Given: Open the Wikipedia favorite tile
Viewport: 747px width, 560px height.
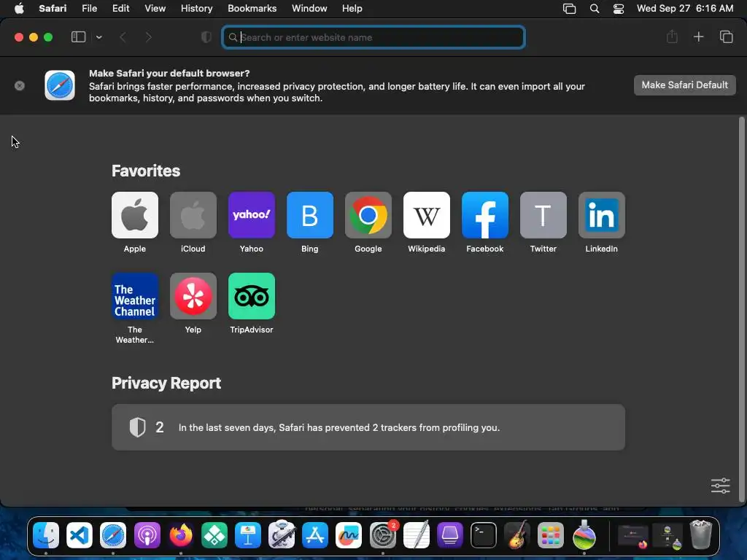Looking at the screenshot, I should click(x=426, y=215).
